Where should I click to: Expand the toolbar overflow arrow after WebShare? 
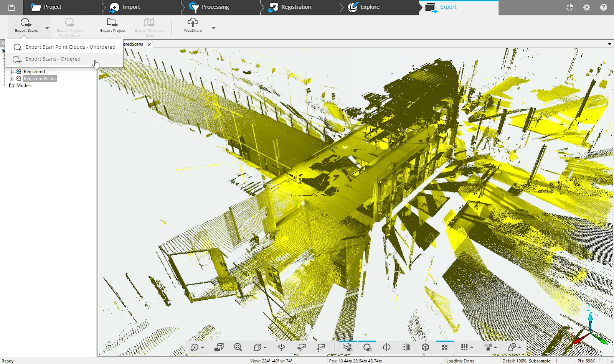pyautogui.click(x=214, y=28)
